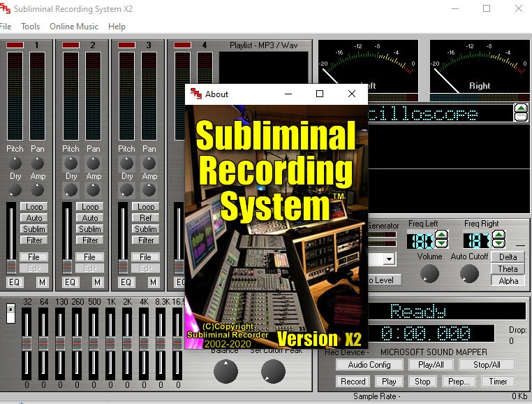Mute channel 1 with M button
This screenshot has height=404, width=532.
[x=42, y=282]
